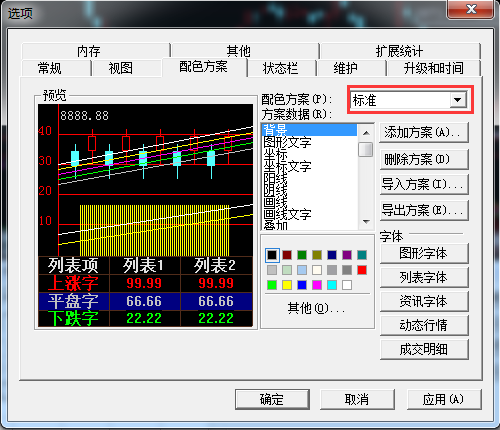Screen dimensions: 500x430
Task: Pick the bright blue color swatch
Action: 302,285
